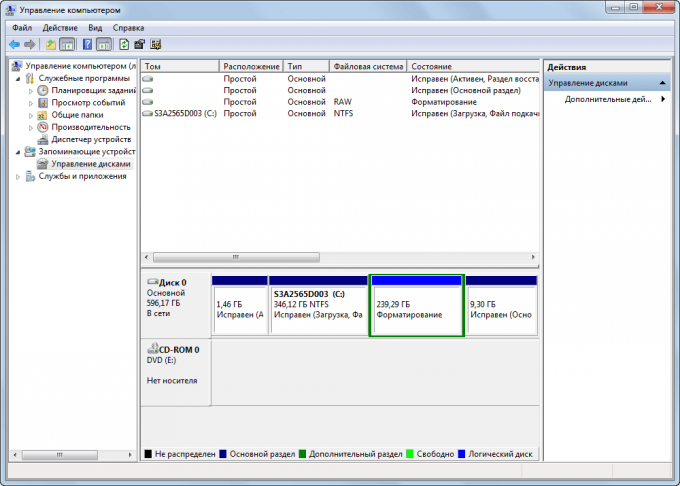Click the Up one level folder icon
This screenshot has height=486, width=680.
click(x=50, y=45)
